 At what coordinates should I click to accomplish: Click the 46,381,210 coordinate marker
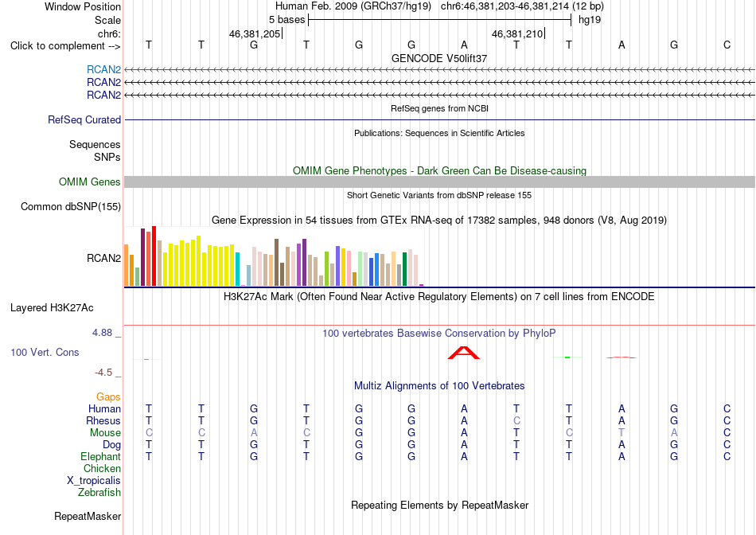tap(518, 33)
